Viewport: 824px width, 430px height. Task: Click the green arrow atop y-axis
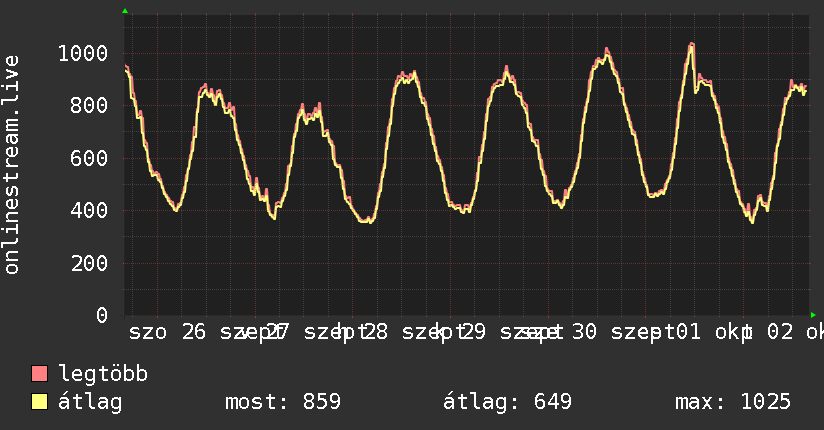point(125,11)
